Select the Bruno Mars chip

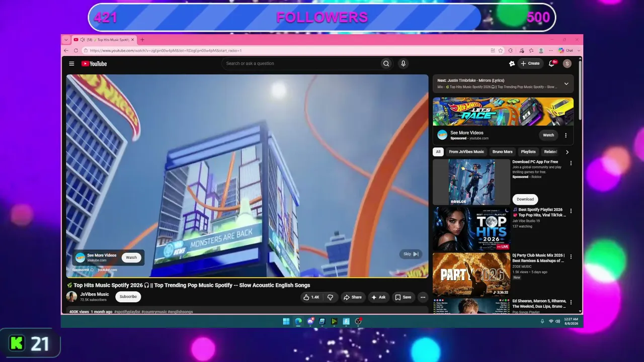click(502, 152)
